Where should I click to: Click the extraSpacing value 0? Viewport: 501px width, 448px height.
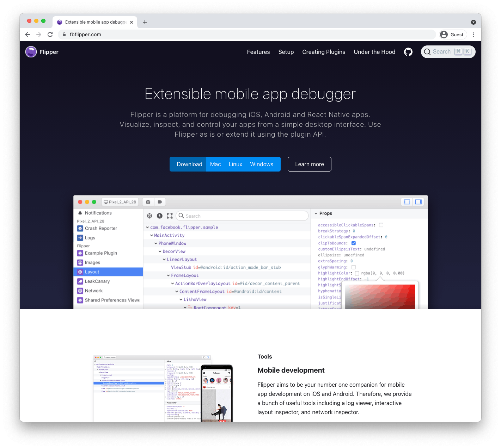(352, 261)
